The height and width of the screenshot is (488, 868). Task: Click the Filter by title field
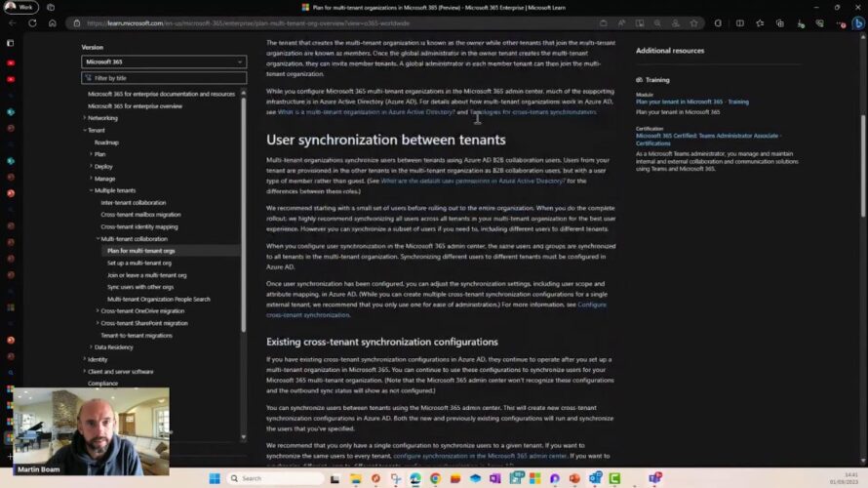pyautogui.click(x=164, y=78)
